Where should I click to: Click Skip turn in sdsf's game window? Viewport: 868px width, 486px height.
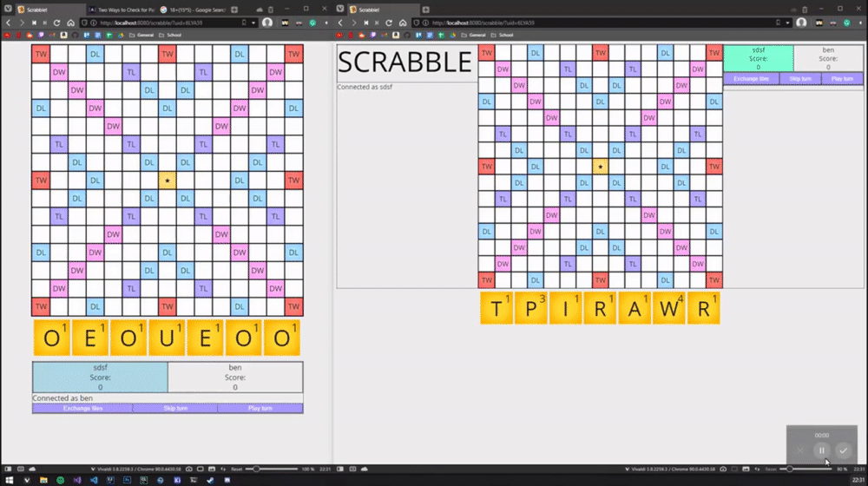click(800, 79)
